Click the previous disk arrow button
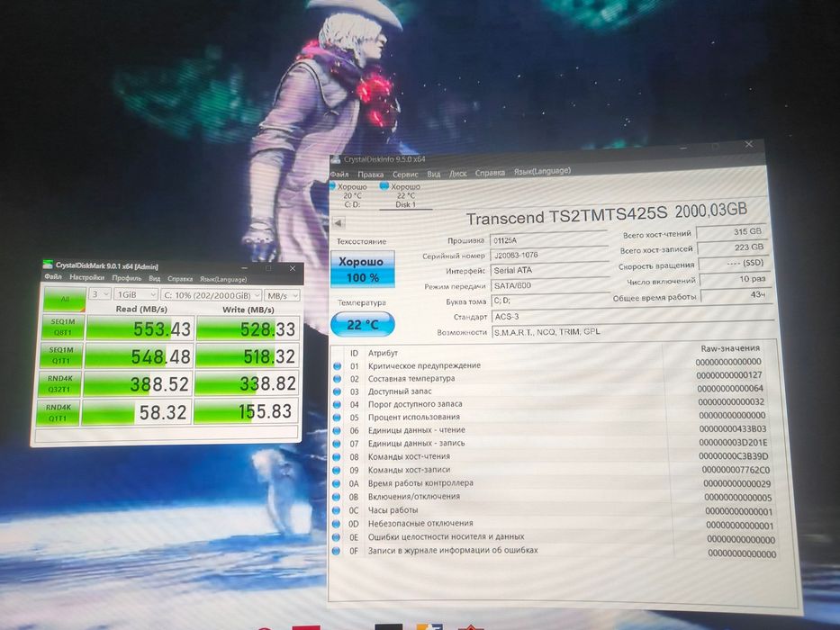Image resolution: width=840 pixels, height=630 pixels. 338,223
